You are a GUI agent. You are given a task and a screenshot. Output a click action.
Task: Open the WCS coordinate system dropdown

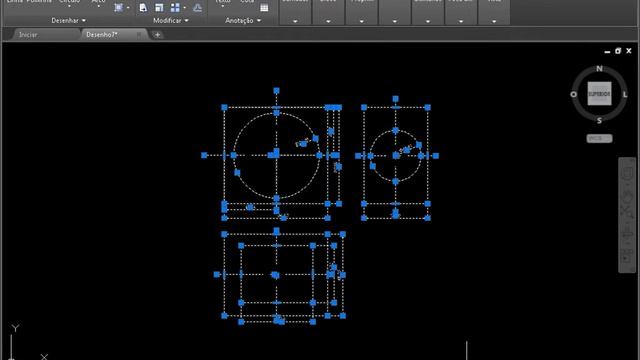click(x=599, y=138)
